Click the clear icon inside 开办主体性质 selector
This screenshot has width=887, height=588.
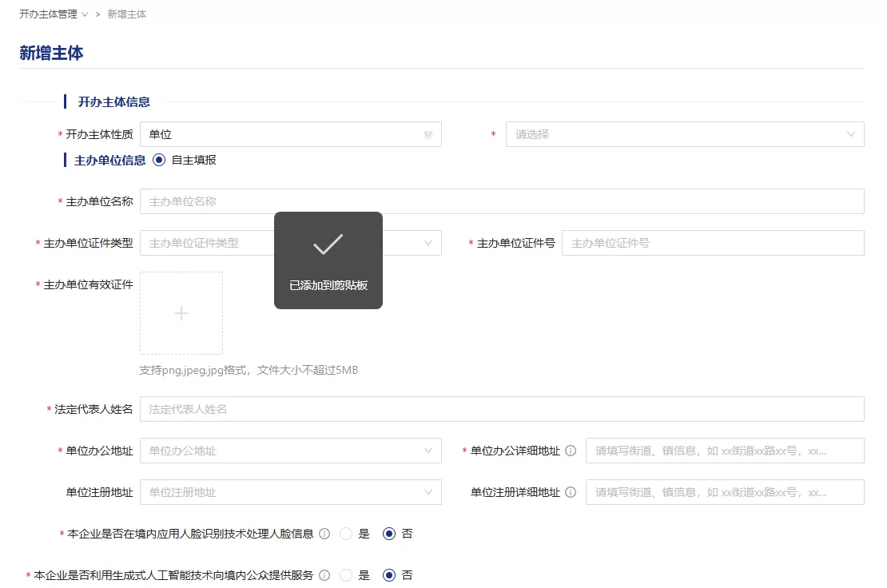428,133
